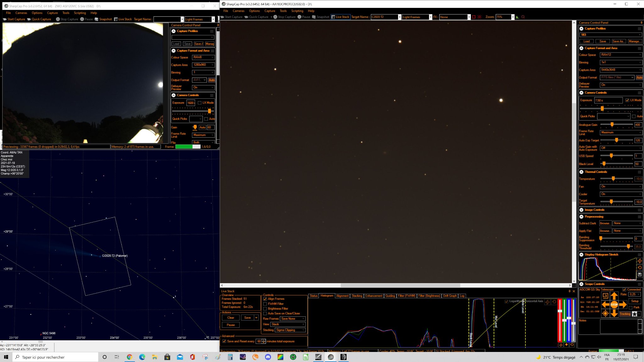Click the Live Stack toolbar button in right window
Image resolution: width=644 pixels, height=362 pixels.
pos(340,17)
